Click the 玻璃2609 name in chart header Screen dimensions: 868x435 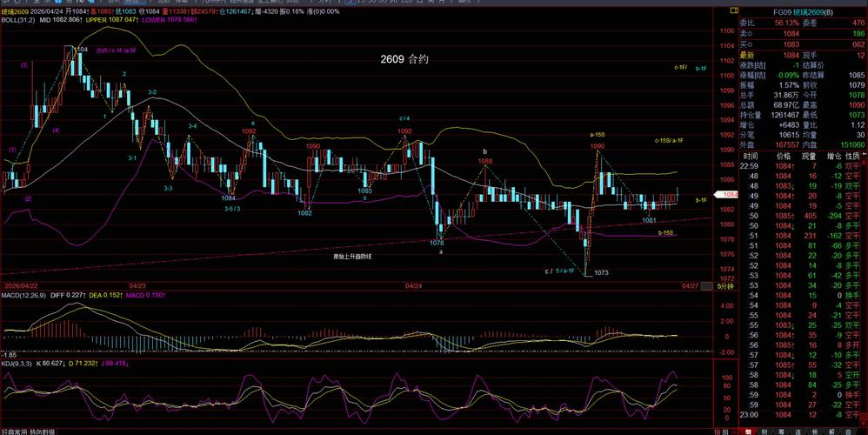[14, 11]
